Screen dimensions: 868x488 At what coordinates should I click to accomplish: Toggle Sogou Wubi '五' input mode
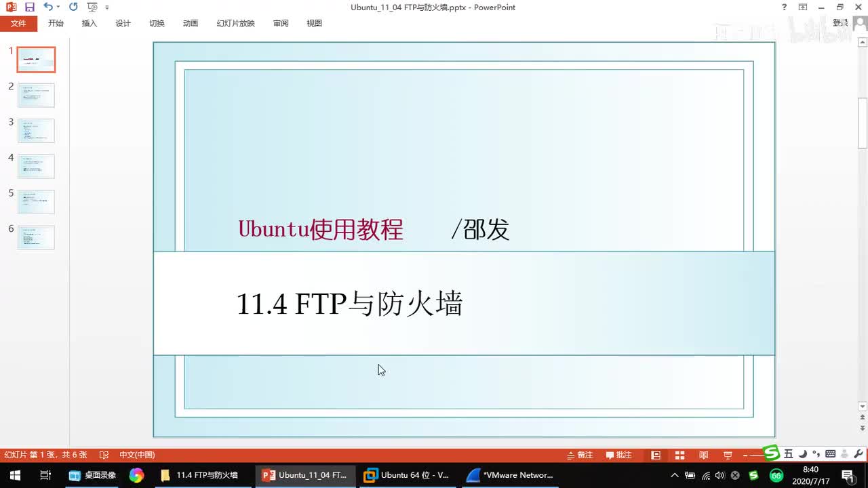(789, 454)
